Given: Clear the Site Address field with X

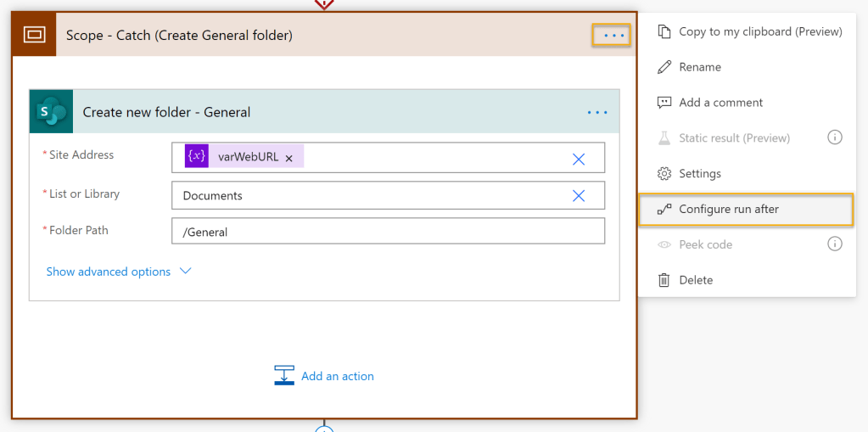Looking at the screenshot, I should 579,159.
